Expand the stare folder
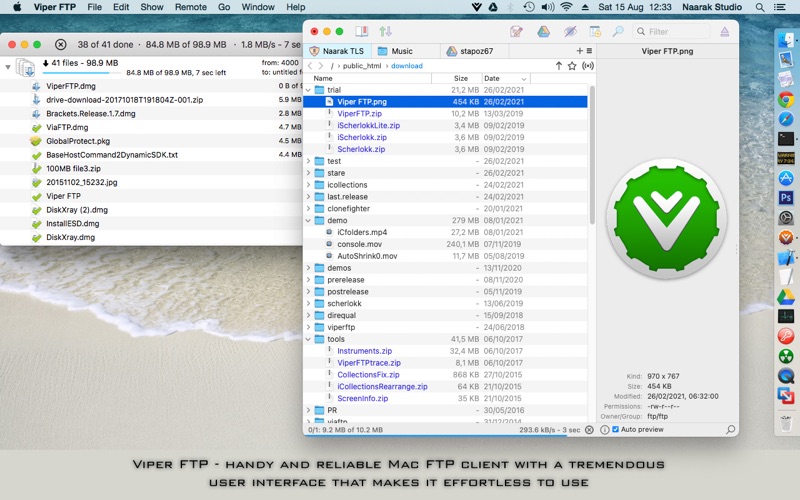 pos(308,173)
